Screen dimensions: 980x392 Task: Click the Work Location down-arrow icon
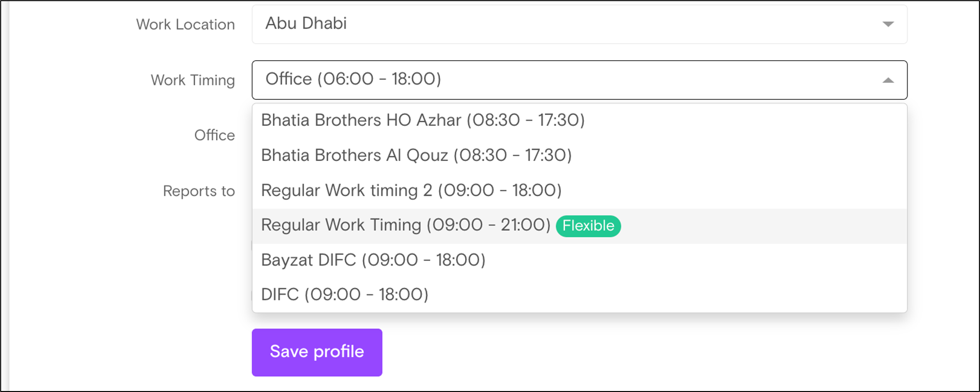click(x=888, y=24)
